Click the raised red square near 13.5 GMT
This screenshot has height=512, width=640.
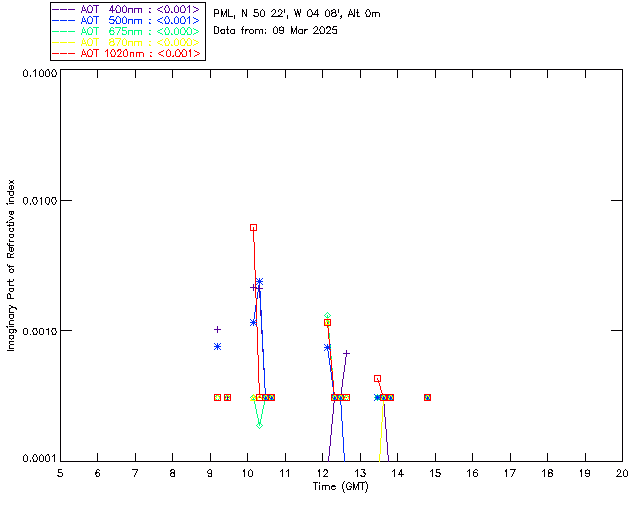(378, 379)
